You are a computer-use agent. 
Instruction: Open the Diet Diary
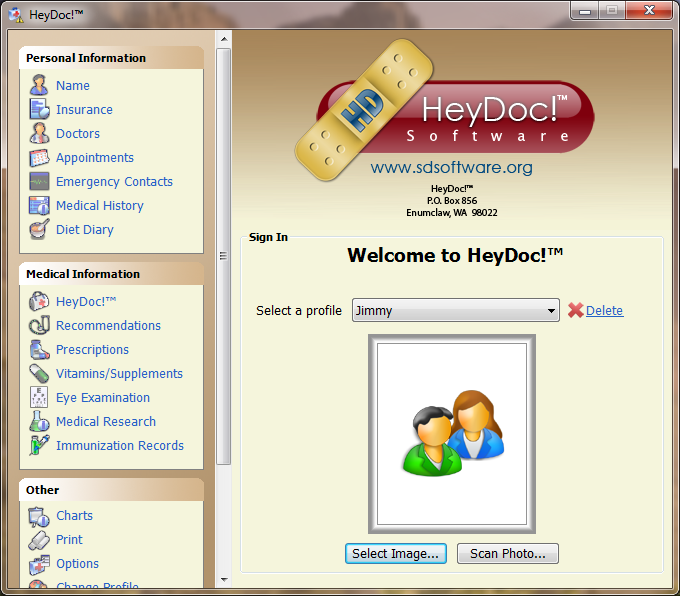tap(85, 229)
